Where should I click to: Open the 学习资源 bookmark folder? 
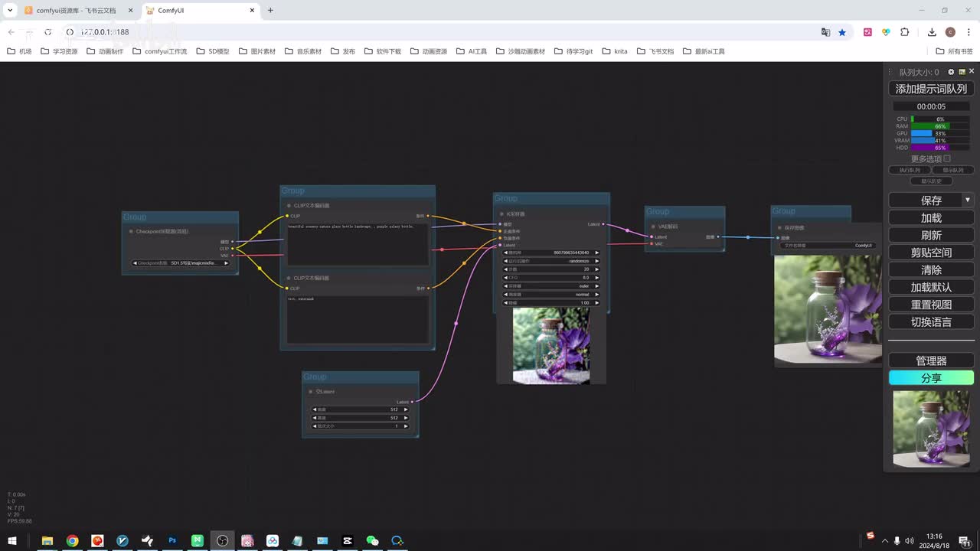tap(59, 51)
